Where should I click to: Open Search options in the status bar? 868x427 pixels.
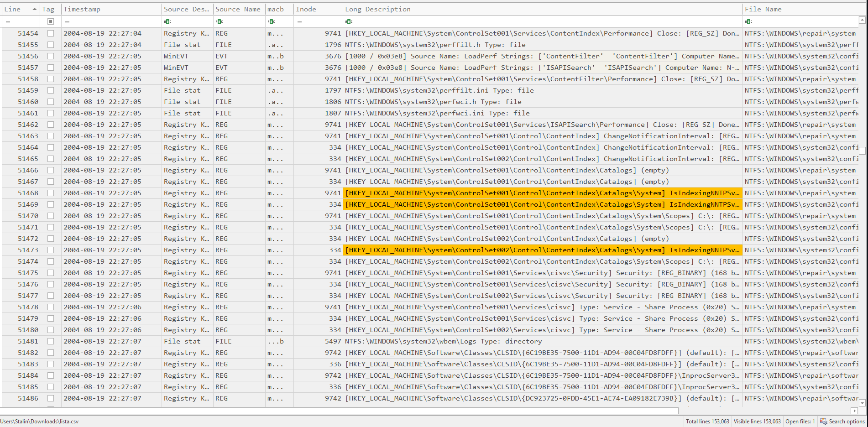tap(842, 422)
